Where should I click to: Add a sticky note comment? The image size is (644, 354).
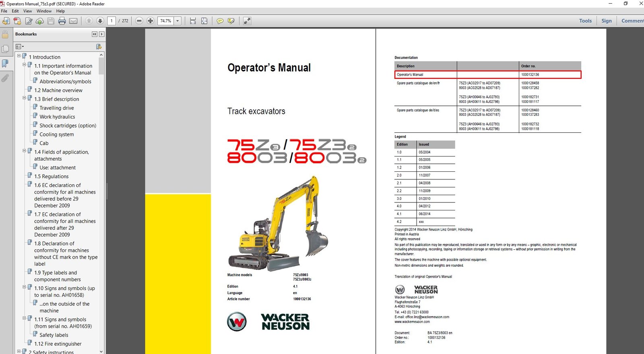220,21
